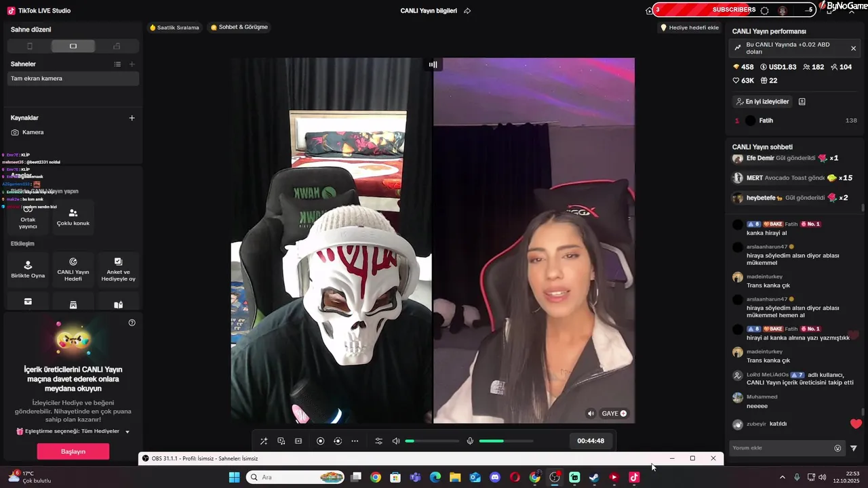
Task: Click the record button in toolbar
Action: tap(321, 441)
